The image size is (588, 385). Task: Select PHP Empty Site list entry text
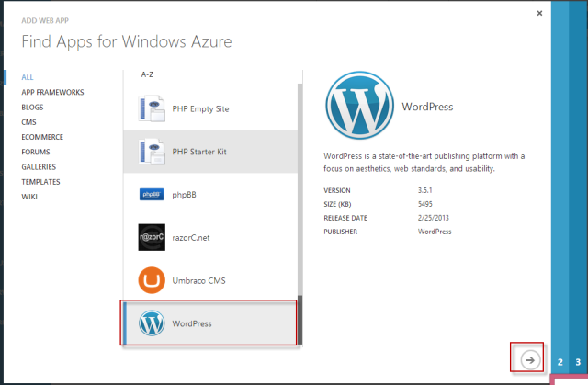click(x=200, y=108)
